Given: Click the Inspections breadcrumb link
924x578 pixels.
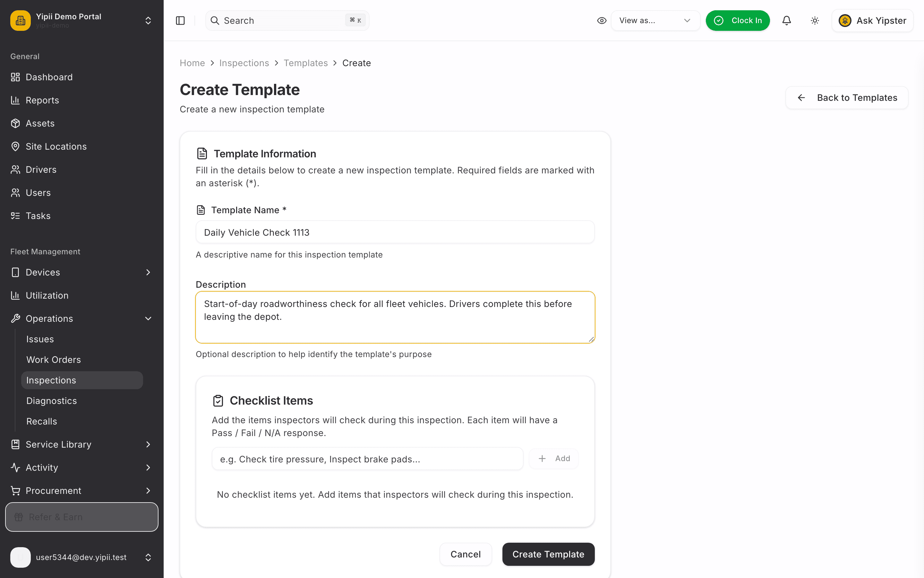Looking at the screenshot, I should pyautogui.click(x=244, y=63).
